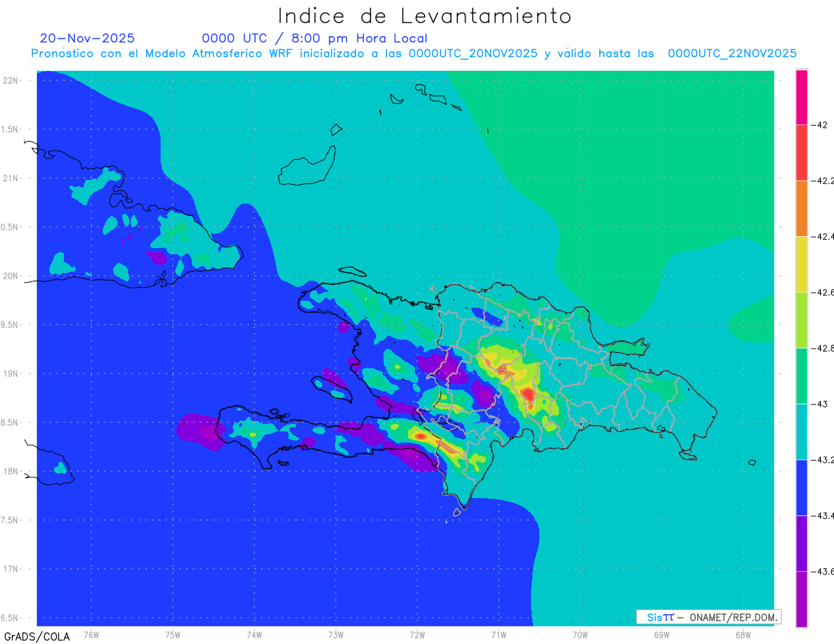The image size is (834, 644).
Task: Pick the red swatch between -42 and -42.2
Action: pos(801,153)
